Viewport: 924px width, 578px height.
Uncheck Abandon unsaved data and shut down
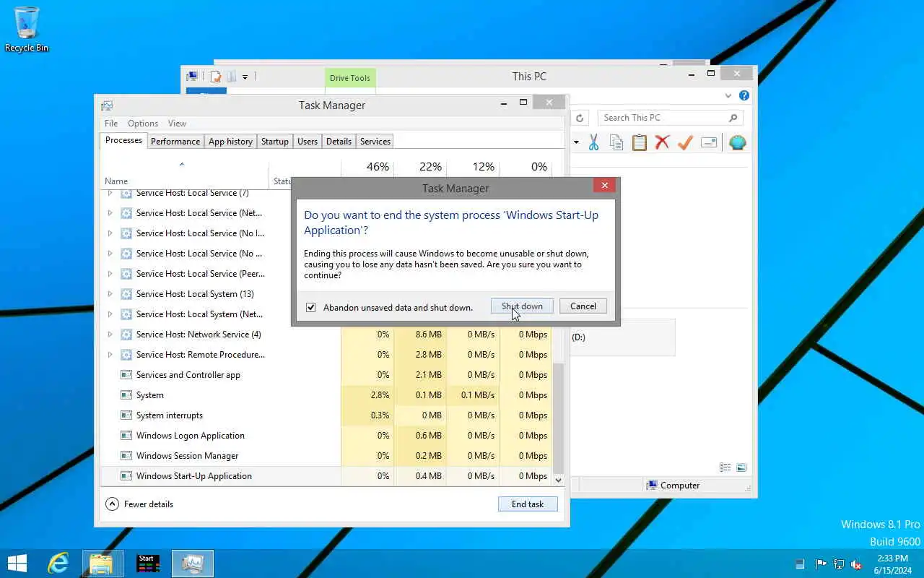click(x=310, y=307)
